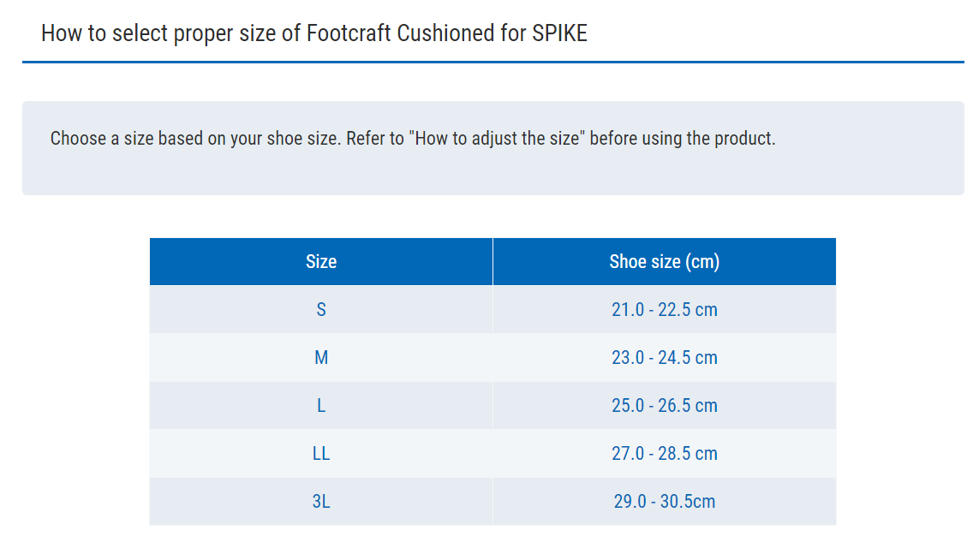Click "How to adjust the size" quoted text

(x=498, y=139)
